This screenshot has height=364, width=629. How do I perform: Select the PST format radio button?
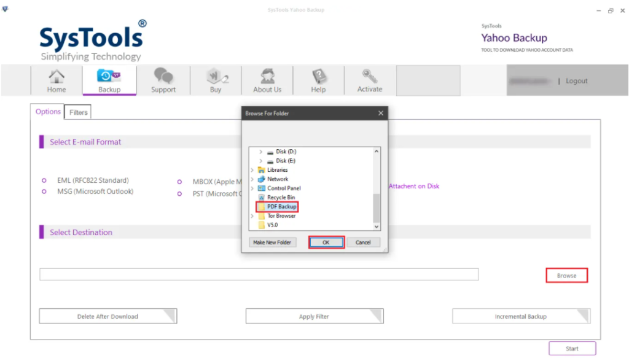(x=179, y=194)
